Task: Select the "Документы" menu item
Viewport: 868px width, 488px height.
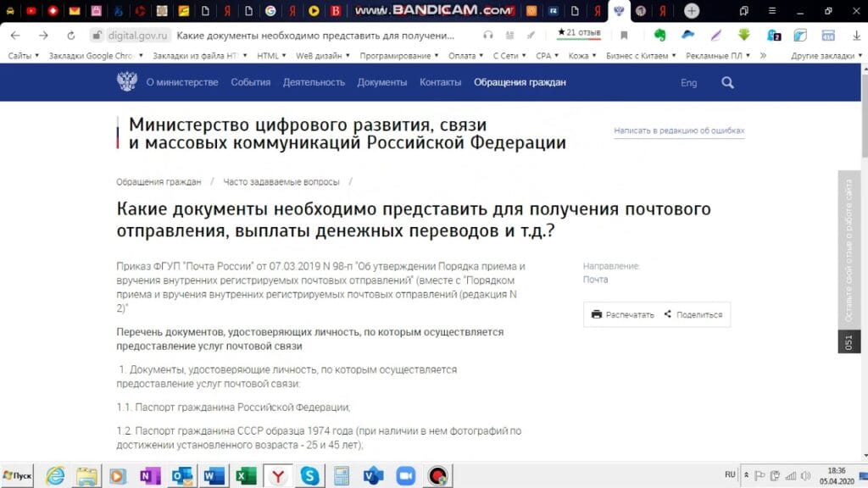Action: click(x=381, y=83)
